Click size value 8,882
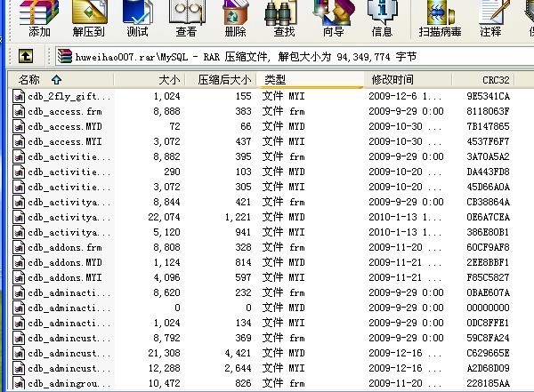This screenshot has height=392, width=534. (166, 156)
